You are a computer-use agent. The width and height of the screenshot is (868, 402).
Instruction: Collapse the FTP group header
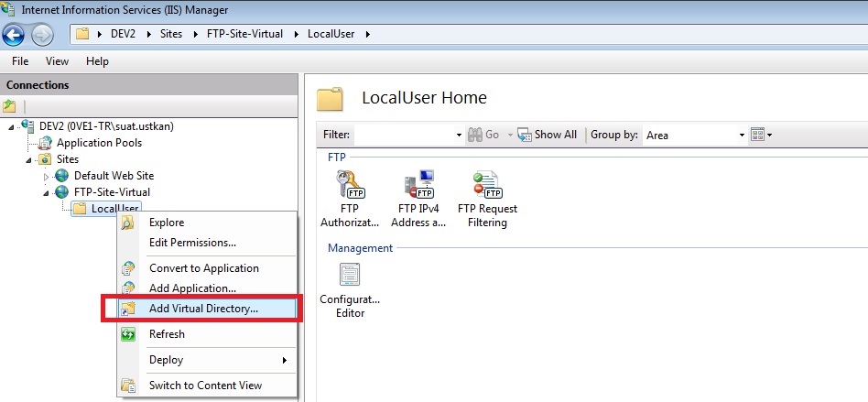click(337, 158)
